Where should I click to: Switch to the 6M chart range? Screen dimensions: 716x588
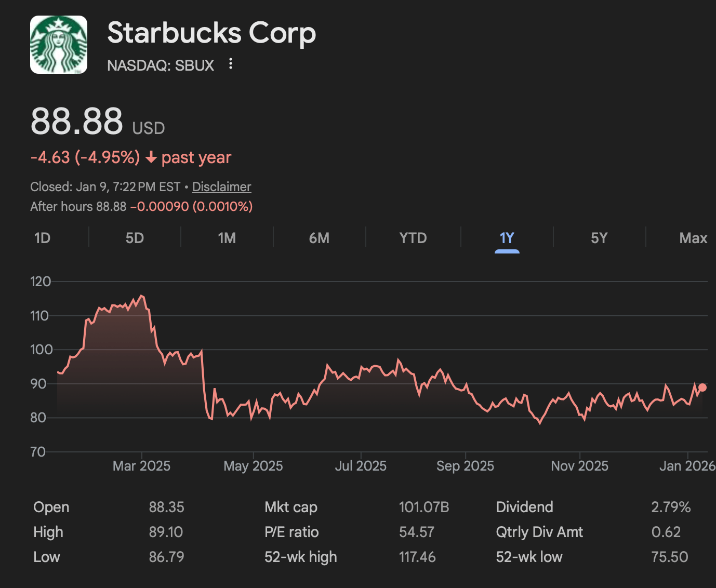pos(319,238)
